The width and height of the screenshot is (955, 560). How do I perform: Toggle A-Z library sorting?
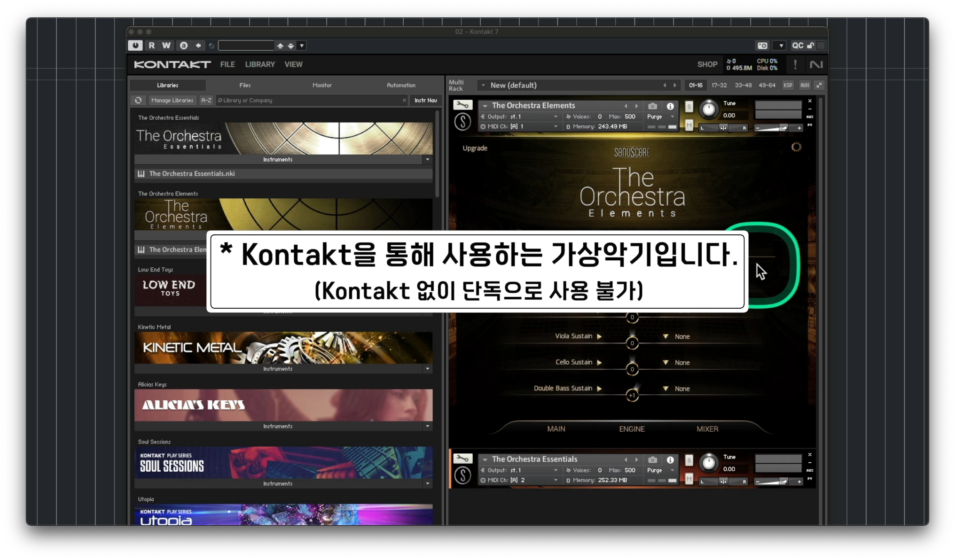[x=206, y=100]
